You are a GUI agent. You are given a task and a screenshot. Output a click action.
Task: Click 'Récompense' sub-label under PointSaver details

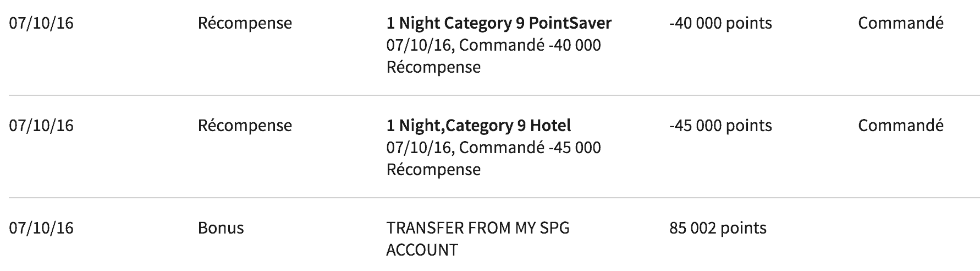[433, 67]
